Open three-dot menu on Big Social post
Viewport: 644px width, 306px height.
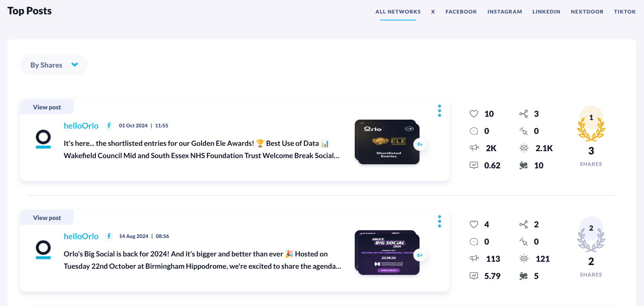click(x=439, y=221)
